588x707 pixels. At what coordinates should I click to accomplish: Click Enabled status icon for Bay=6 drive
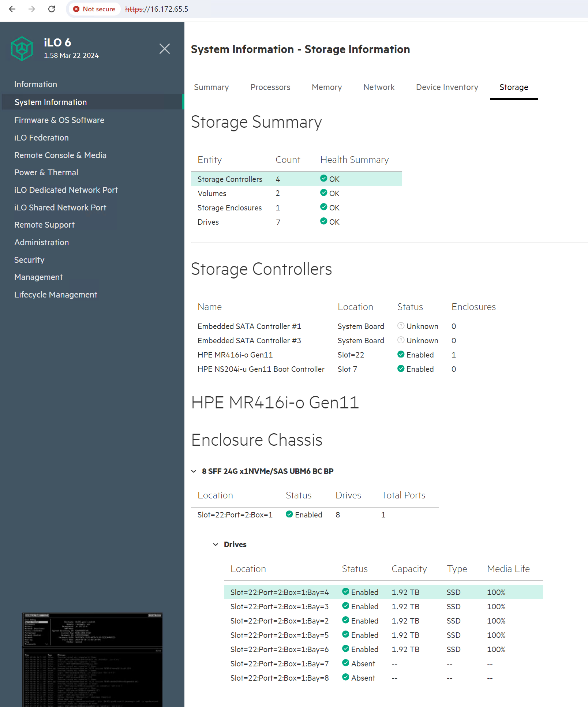coord(346,648)
